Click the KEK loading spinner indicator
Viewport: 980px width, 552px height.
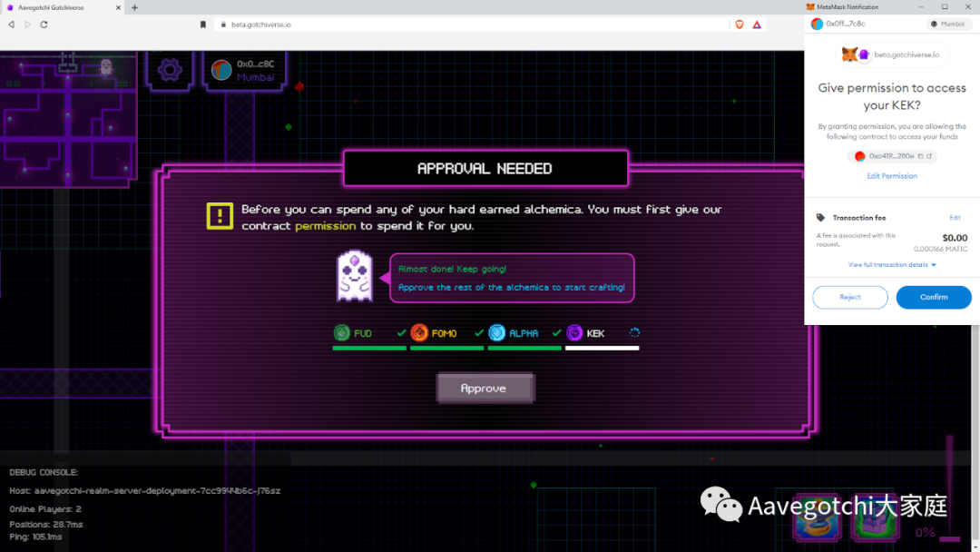coord(633,332)
